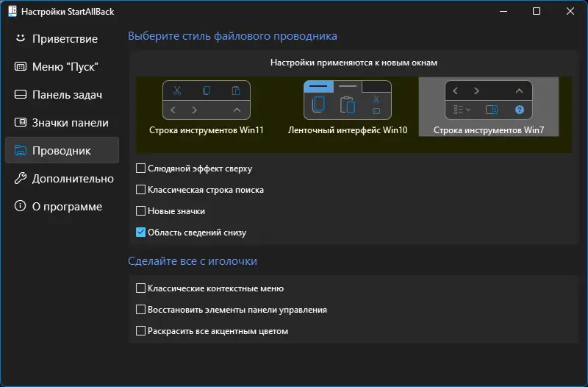Maximize the StartAllBack settings window
The height and width of the screenshot is (387, 588).
pyautogui.click(x=537, y=11)
